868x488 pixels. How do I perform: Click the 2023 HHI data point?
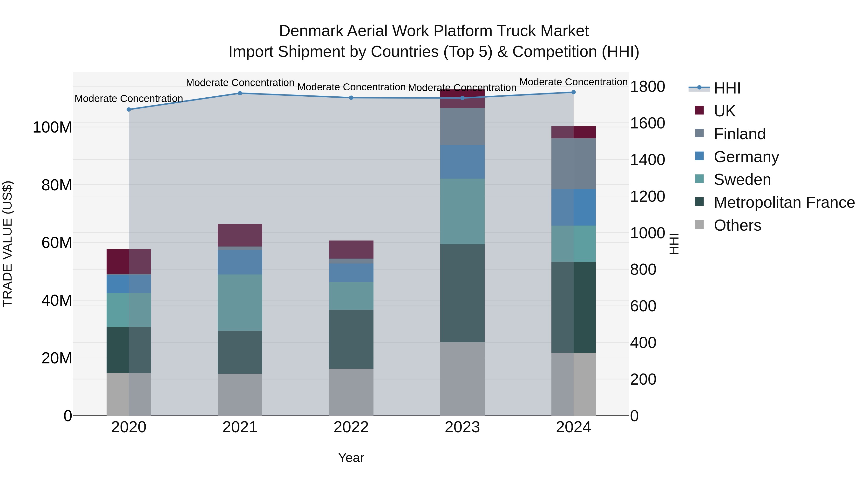click(462, 98)
